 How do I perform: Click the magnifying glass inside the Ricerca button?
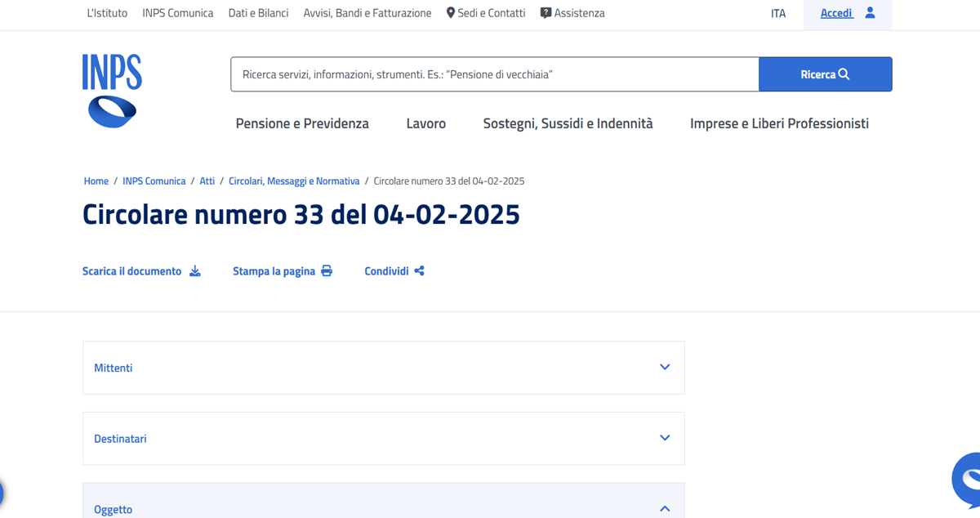click(845, 74)
